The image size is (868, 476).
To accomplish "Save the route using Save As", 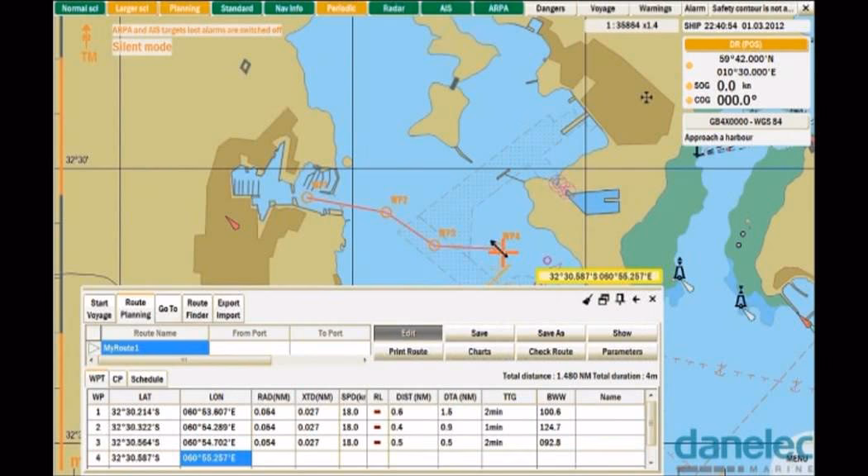I will (x=552, y=333).
